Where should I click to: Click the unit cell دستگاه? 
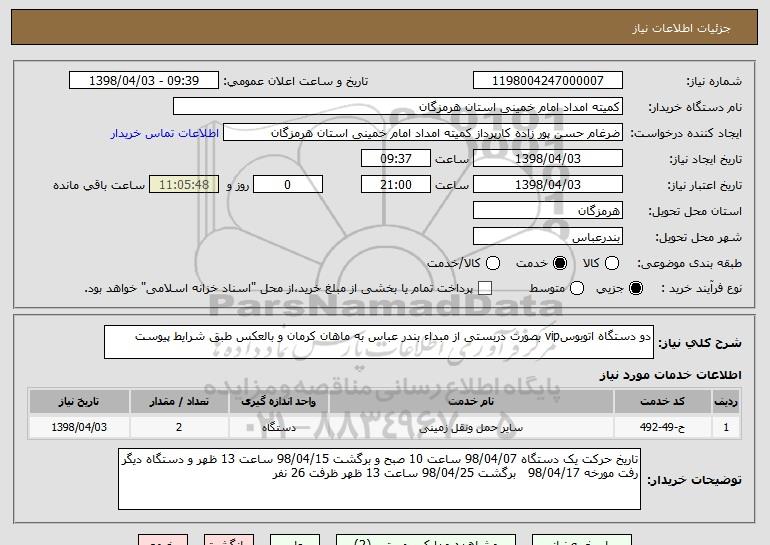(278, 427)
